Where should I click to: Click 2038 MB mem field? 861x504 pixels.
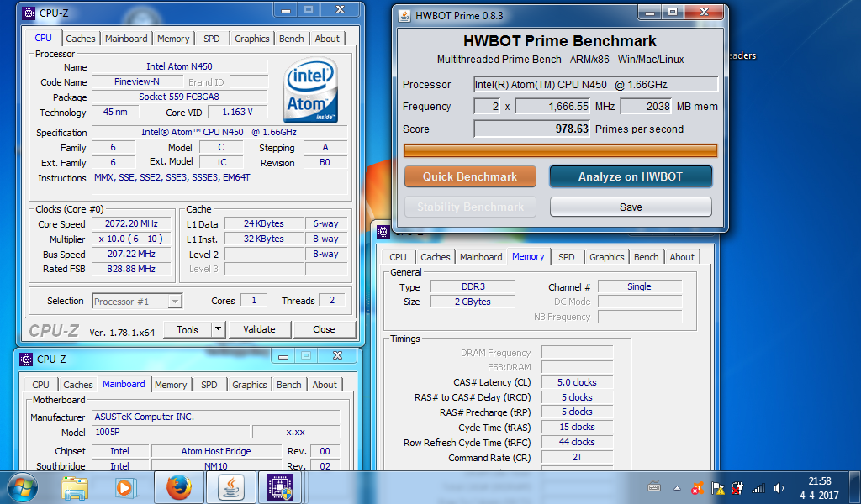click(x=647, y=107)
